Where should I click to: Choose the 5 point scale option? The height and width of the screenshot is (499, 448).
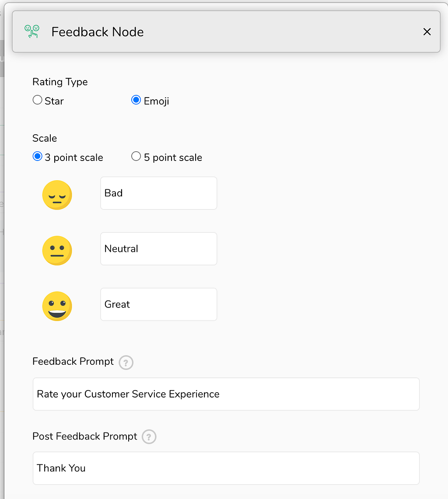pos(136,156)
